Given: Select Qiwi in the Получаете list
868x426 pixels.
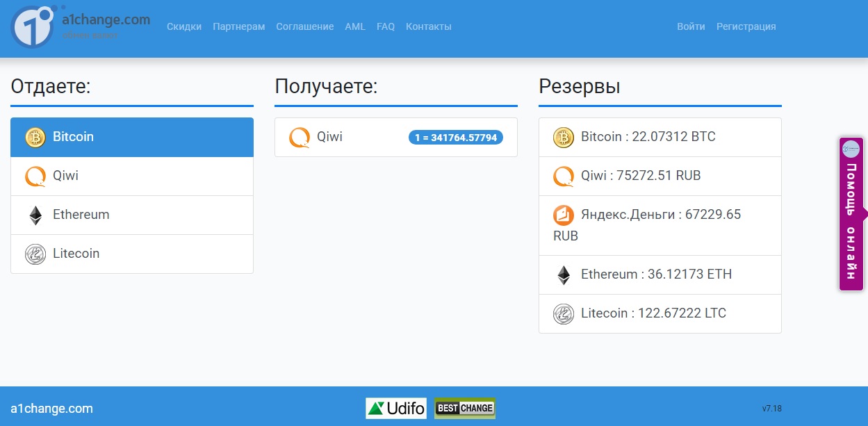Looking at the screenshot, I should 396,138.
